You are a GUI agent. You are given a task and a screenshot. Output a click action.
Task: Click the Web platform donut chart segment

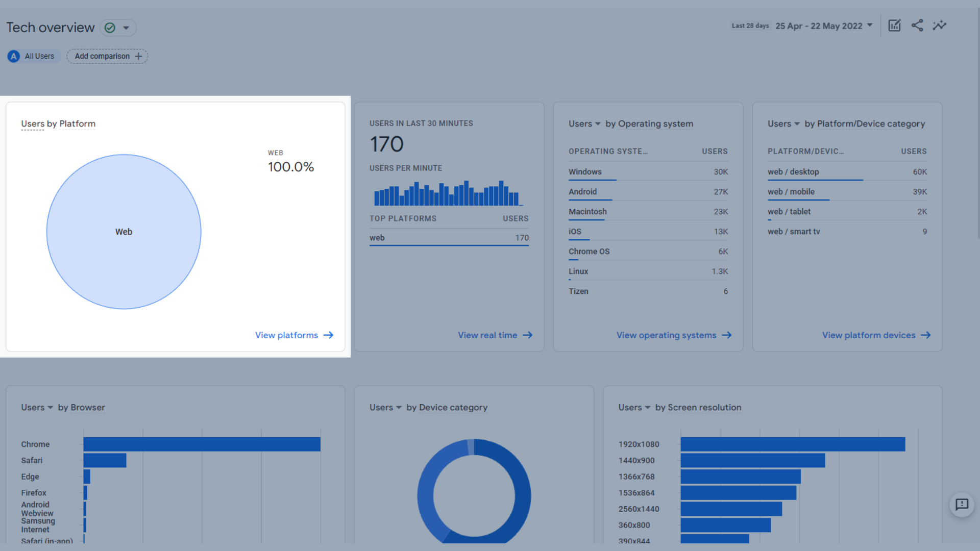[123, 231]
